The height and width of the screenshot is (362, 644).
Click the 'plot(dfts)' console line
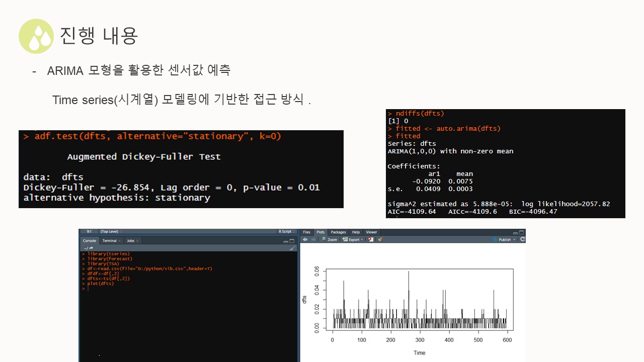coord(98,284)
